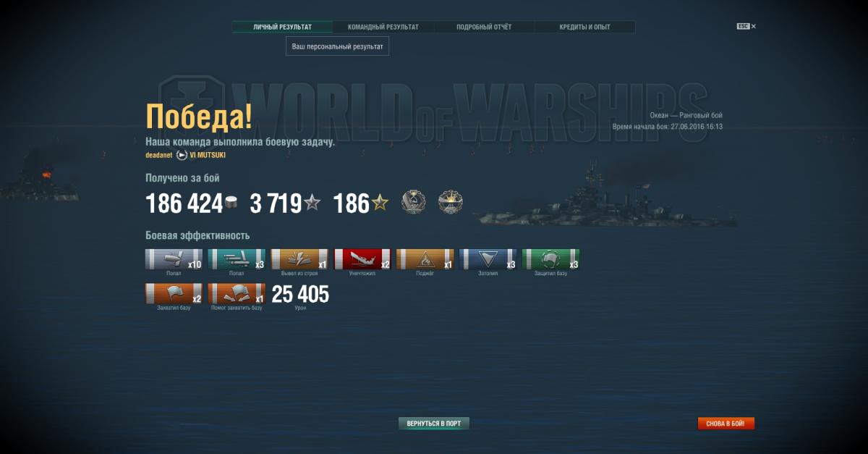This screenshot has width=868, height=454.
Task: Click the silver credits coin icon
Action: pos(231,204)
